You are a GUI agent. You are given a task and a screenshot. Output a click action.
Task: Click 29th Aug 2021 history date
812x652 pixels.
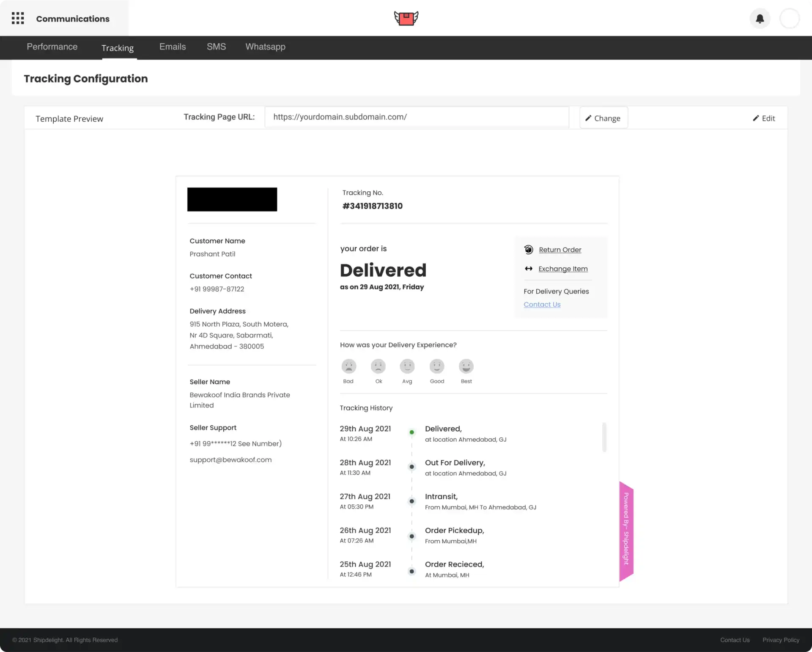[x=365, y=429]
